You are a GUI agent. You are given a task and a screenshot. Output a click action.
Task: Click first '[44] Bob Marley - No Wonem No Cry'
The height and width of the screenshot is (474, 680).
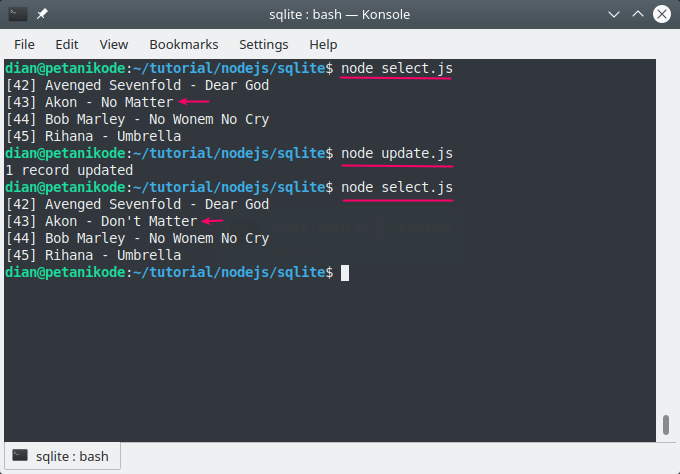coord(137,119)
